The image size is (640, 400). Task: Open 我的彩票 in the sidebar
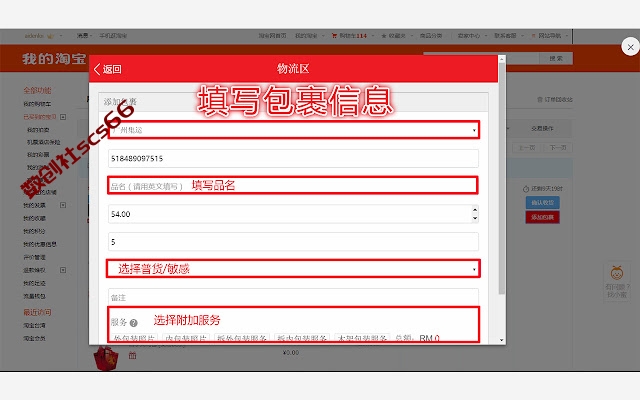point(38,155)
